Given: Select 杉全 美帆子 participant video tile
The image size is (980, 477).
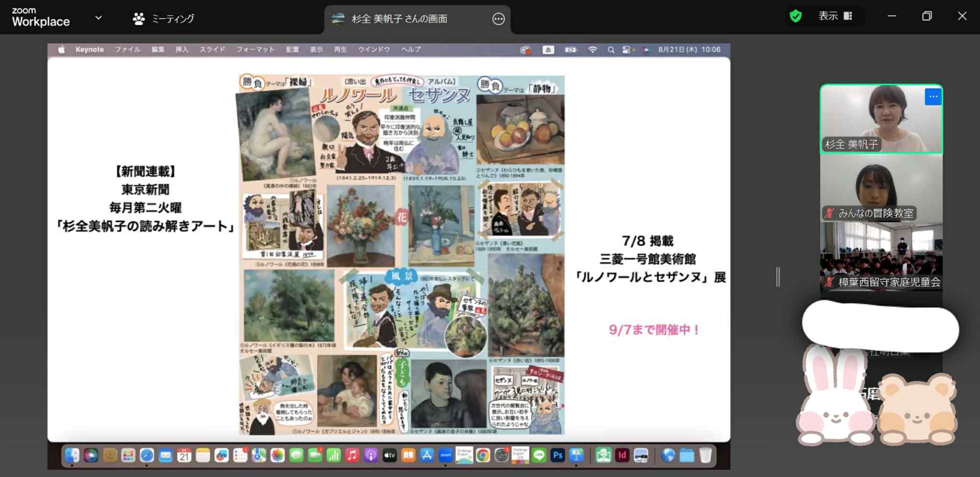Looking at the screenshot, I should click(x=881, y=119).
